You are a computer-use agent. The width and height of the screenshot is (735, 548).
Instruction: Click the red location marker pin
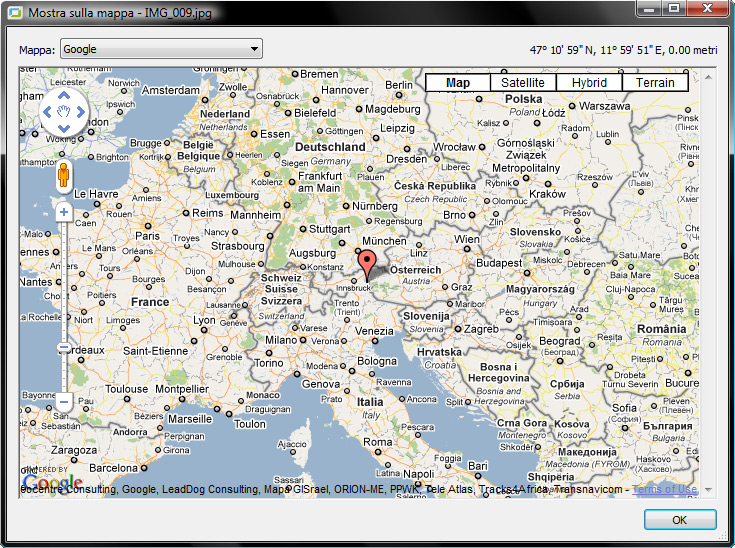pyautogui.click(x=367, y=265)
